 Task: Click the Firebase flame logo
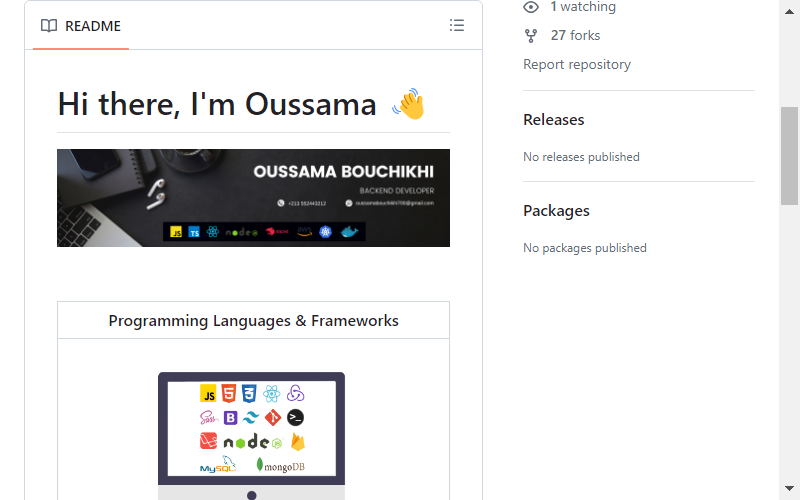[298, 441]
